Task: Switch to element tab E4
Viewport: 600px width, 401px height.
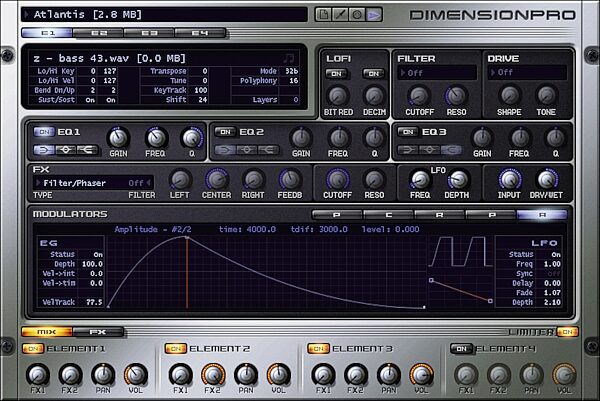Action: [200, 33]
